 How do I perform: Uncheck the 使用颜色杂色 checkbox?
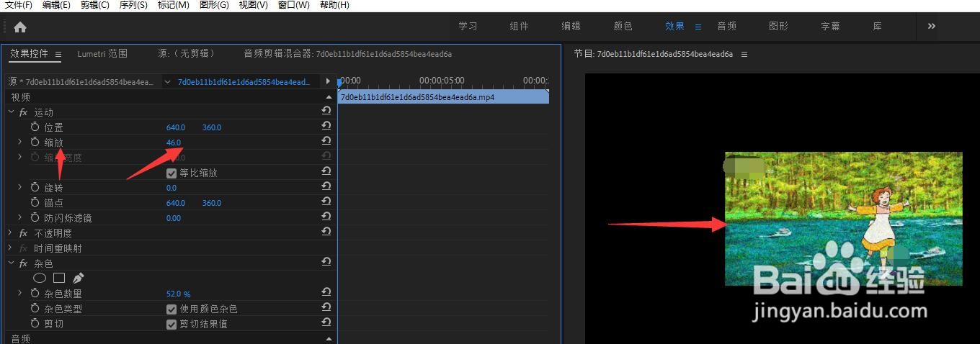click(171, 309)
